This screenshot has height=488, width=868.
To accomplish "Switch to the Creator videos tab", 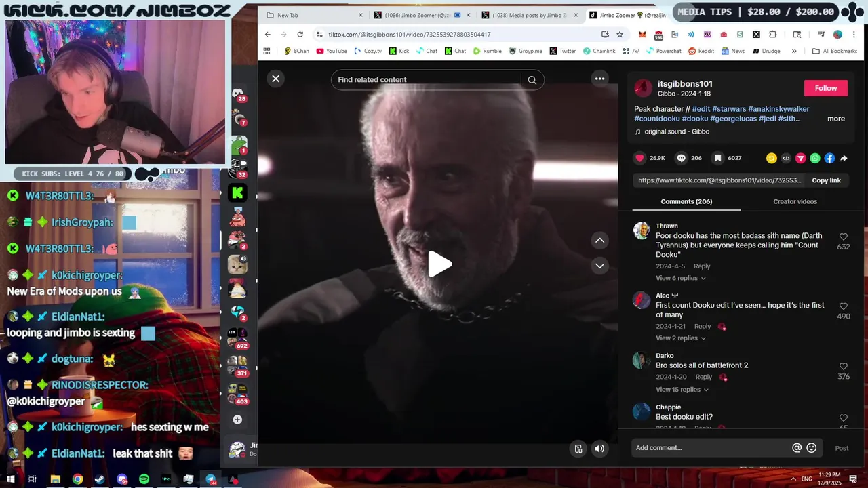I will [795, 201].
